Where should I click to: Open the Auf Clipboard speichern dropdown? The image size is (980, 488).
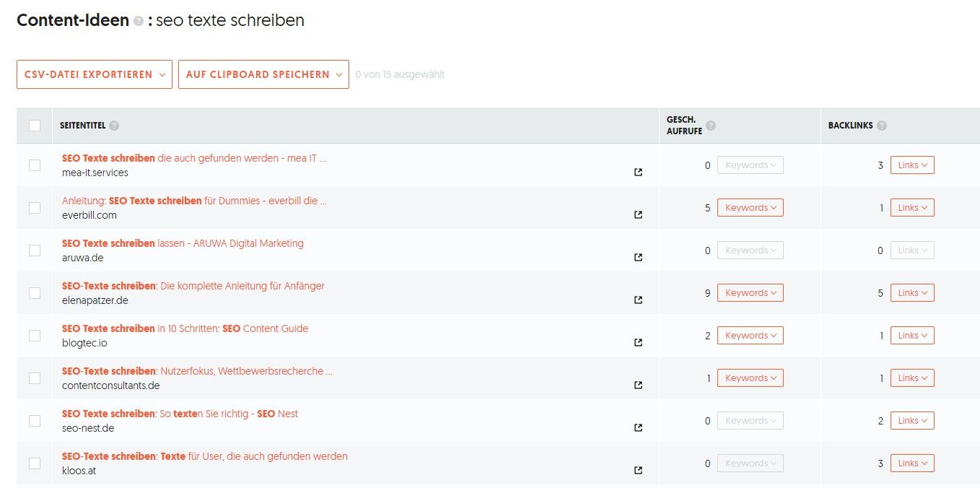pyautogui.click(x=263, y=74)
